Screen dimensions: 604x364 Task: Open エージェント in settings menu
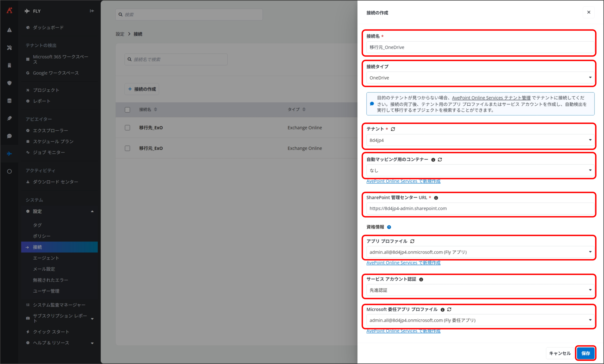click(46, 258)
